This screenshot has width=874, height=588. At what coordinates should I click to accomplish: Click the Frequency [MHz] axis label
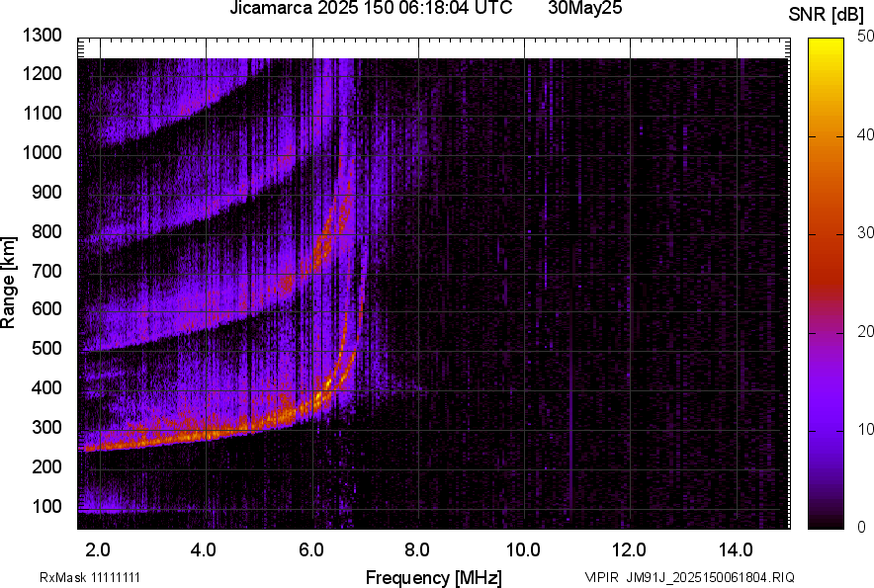click(434, 577)
